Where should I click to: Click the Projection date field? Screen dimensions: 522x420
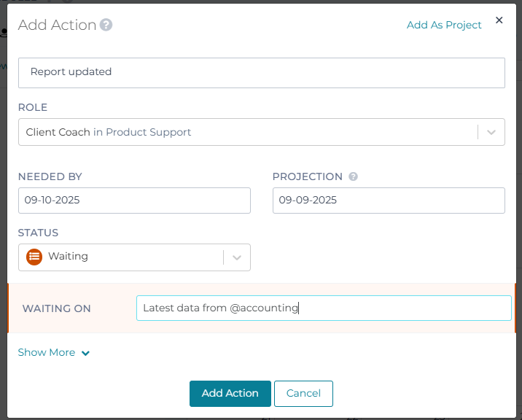coord(388,200)
